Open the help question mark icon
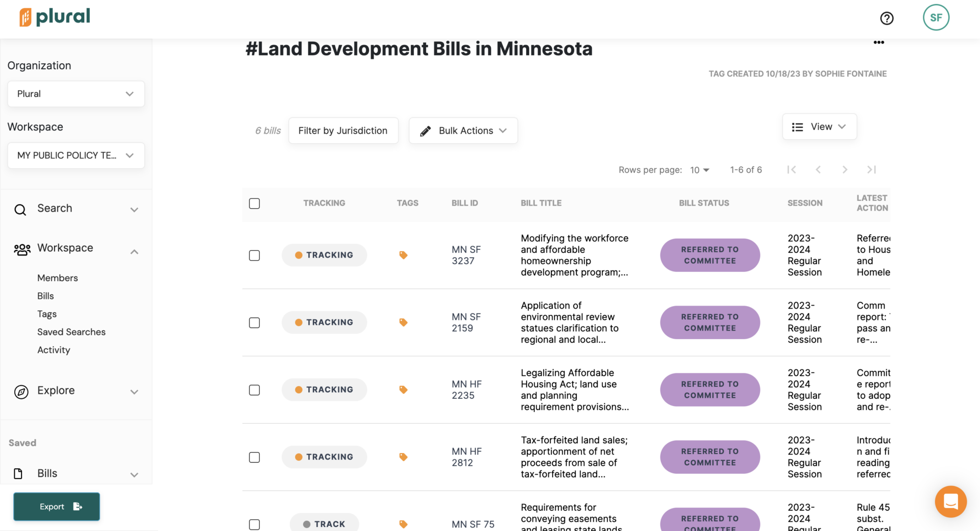 (887, 18)
